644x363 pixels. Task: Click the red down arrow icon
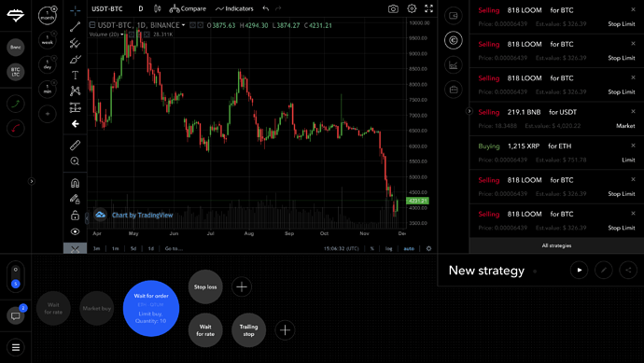coord(16,129)
